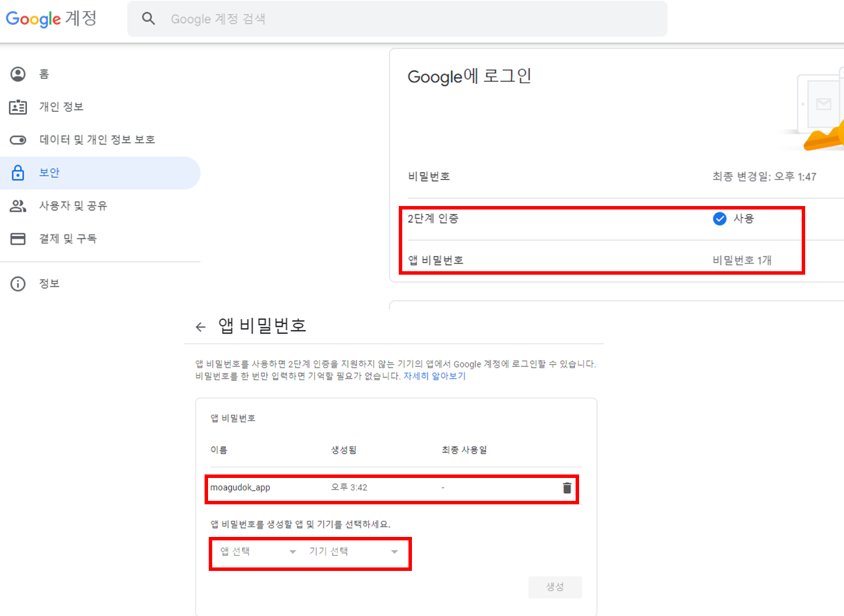
Task: Select the moagudok_app entry
Action: click(240, 488)
